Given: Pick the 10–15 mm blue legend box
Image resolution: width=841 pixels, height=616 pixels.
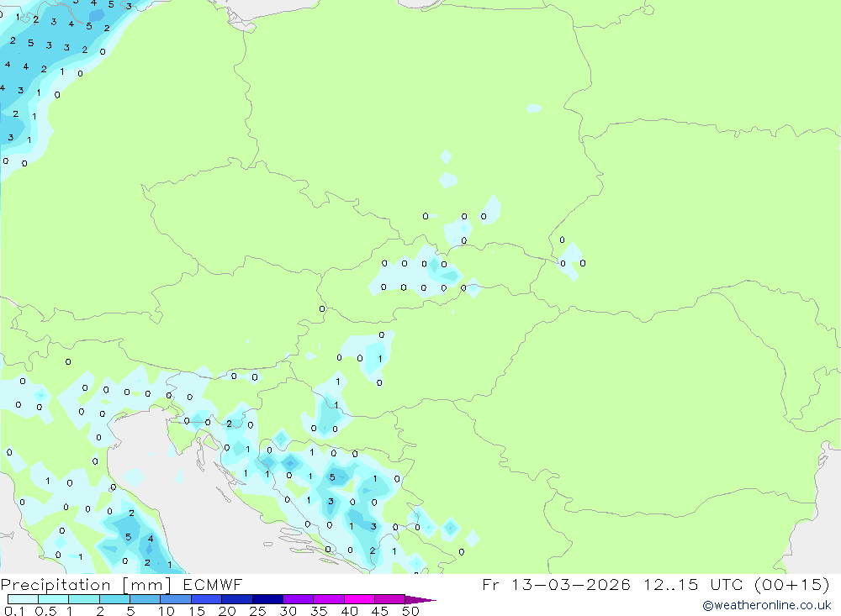Looking at the screenshot, I should (x=176, y=599).
